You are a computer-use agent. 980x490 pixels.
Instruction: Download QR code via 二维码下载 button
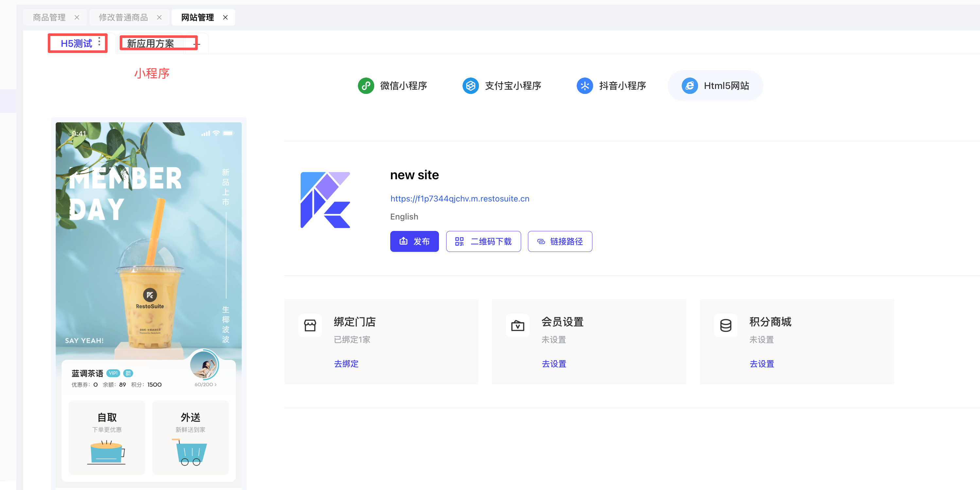coord(483,241)
